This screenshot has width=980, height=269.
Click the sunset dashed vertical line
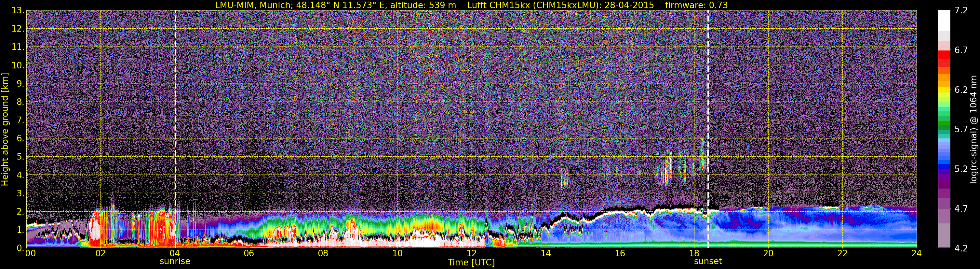[708, 129]
